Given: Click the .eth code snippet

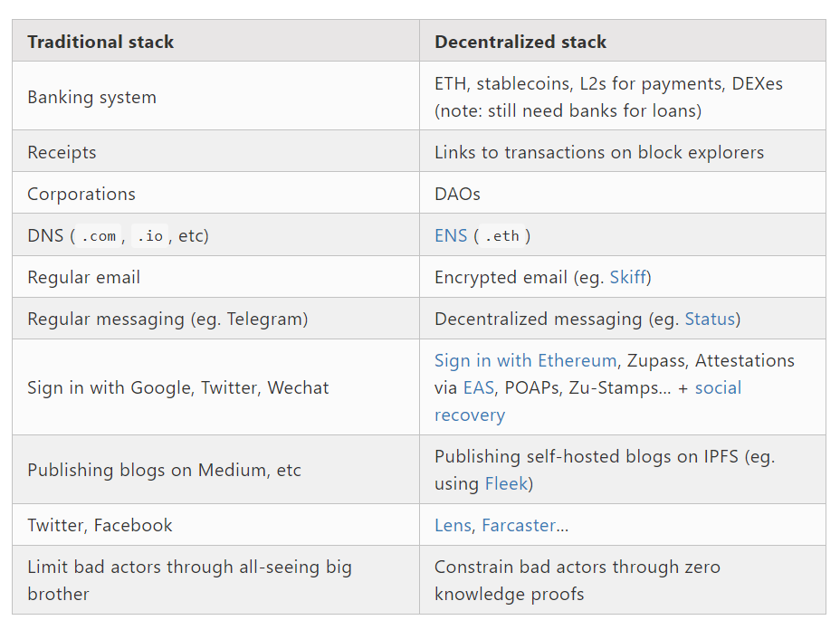Looking at the screenshot, I should coord(502,236).
